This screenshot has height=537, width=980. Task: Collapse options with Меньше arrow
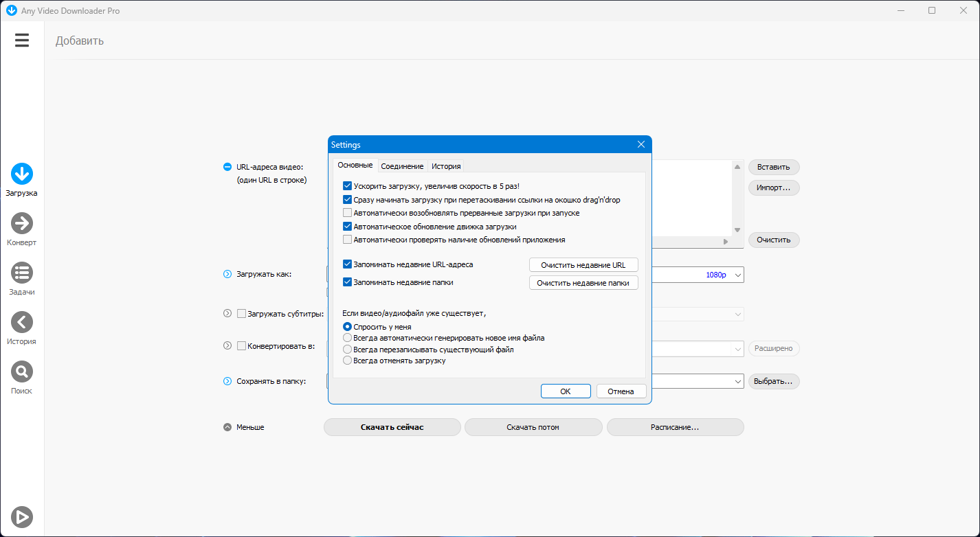pos(227,427)
